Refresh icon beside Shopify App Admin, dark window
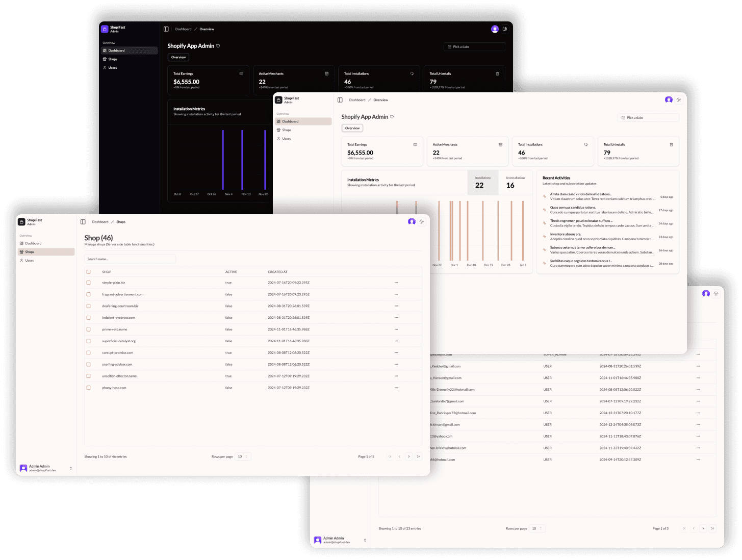The height and width of the screenshot is (560, 742). coord(218,46)
